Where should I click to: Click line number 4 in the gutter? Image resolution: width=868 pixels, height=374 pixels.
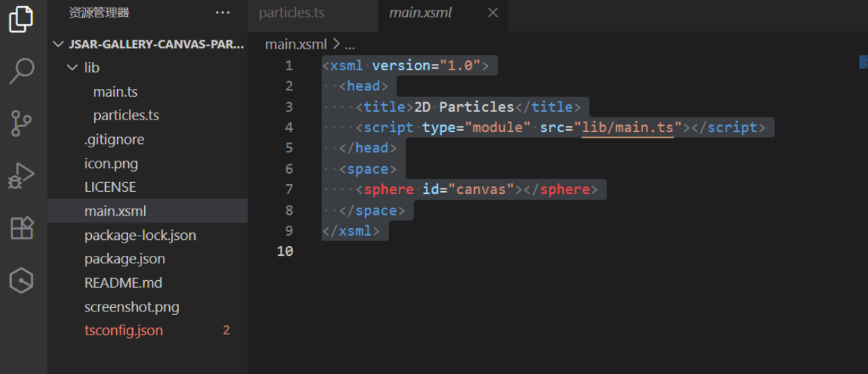[x=289, y=127]
